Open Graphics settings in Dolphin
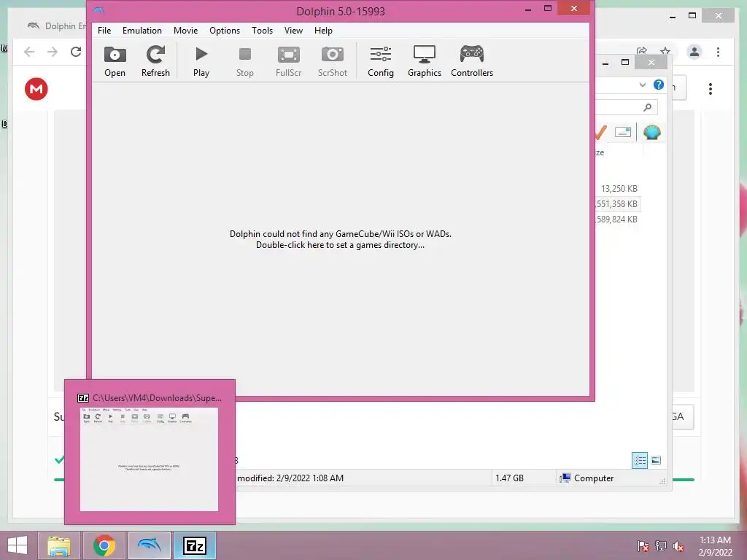Image resolution: width=747 pixels, height=560 pixels. 424,61
